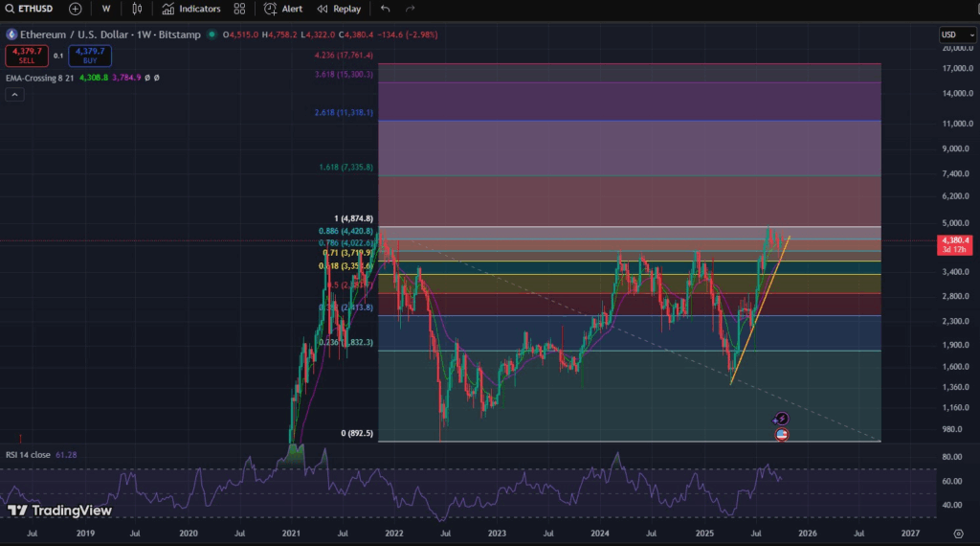Screen dimensions: 980x546
Task: Open the USD currency dropdown
Action: coord(957,34)
